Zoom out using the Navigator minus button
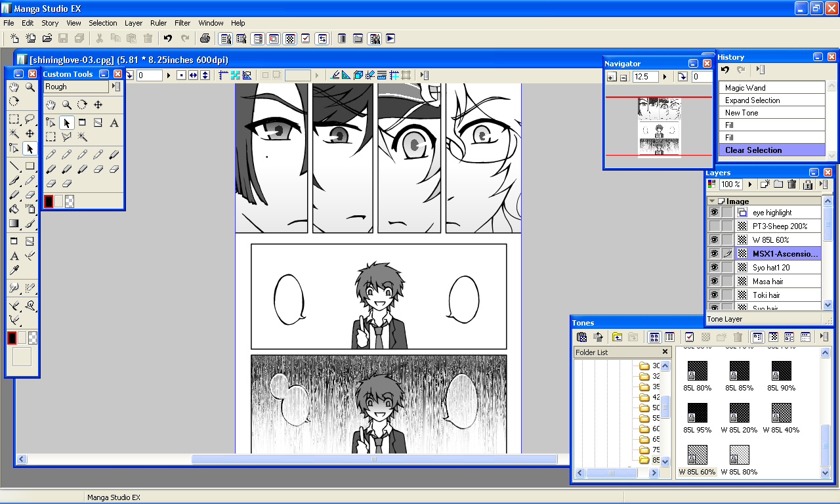Viewport: 840px width, 504px height. pos(623,77)
